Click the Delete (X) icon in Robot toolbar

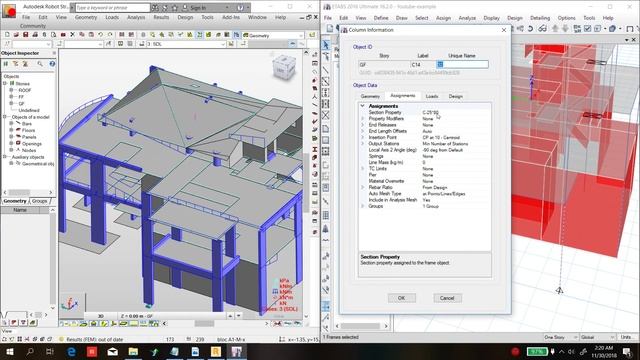pyautogui.click(x=72, y=35)
